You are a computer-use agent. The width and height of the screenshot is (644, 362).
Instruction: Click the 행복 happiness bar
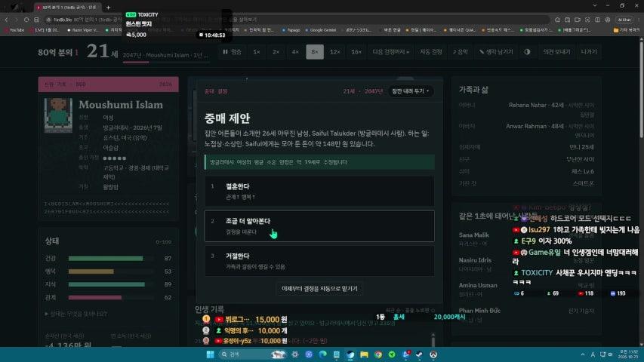pyautogui.click(x=110, y=271)
